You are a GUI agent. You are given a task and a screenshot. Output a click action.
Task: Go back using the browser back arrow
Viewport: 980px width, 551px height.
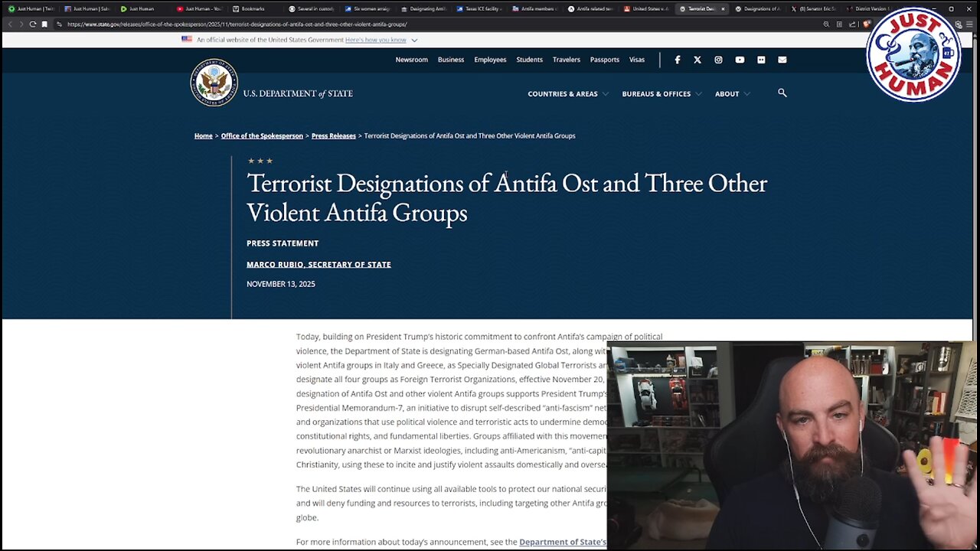coord(10,24)
